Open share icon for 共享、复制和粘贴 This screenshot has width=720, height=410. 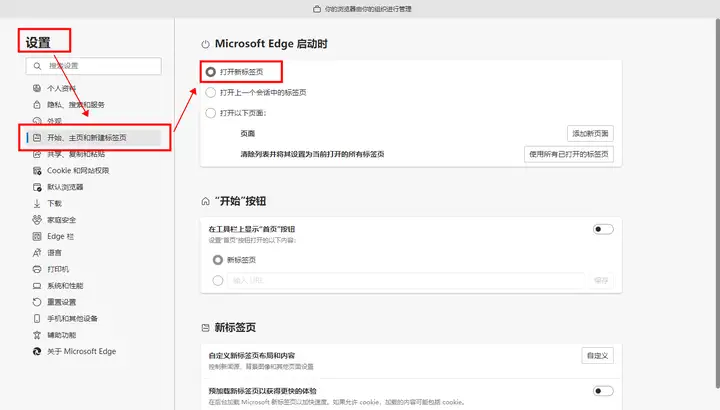(37, 154)
